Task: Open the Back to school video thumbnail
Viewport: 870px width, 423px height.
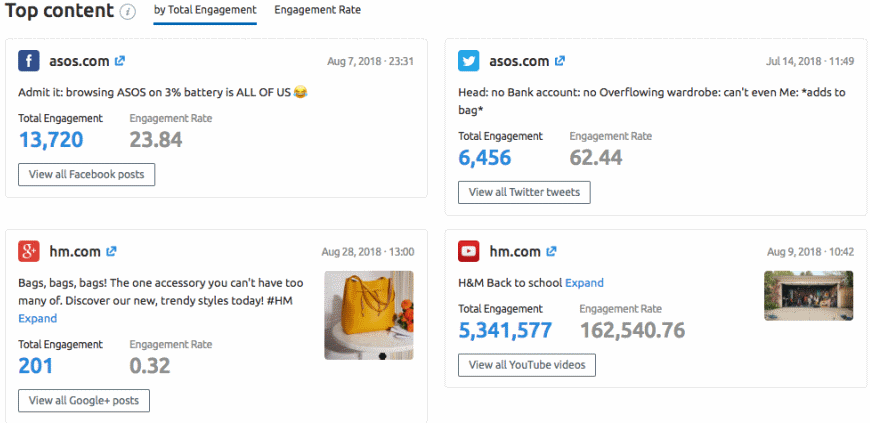Action: (808, 295)
